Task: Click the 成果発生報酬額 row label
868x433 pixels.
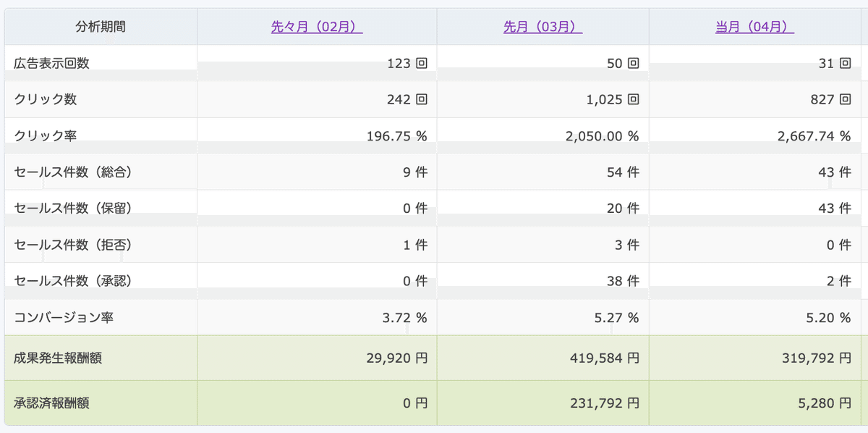Action: click(x=59, y=358)
